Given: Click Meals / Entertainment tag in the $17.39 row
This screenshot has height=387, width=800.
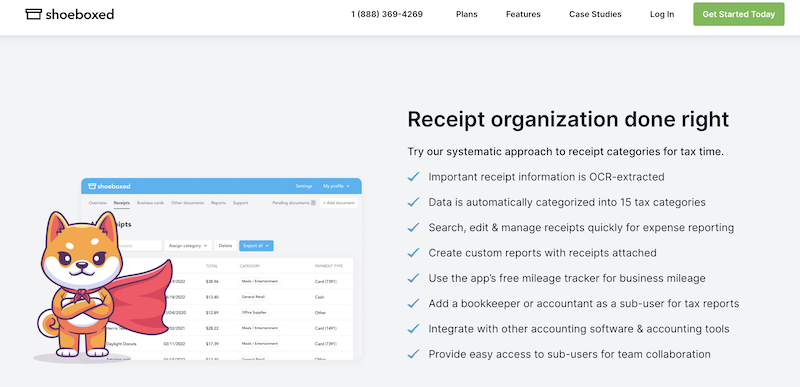Looking at the screenshot, I should pos(260,344).
